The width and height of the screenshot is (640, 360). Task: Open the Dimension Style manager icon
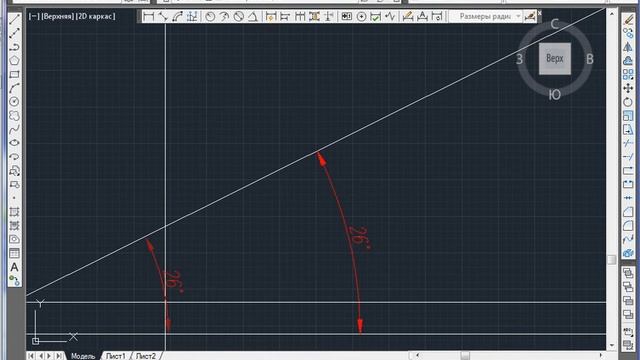[530, 16]
